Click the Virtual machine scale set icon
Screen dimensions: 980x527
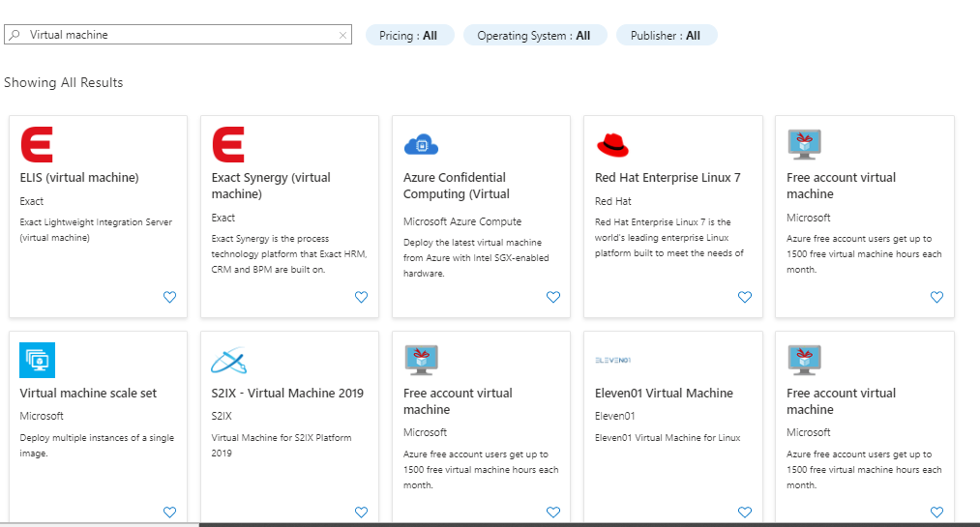coord(38,361)
